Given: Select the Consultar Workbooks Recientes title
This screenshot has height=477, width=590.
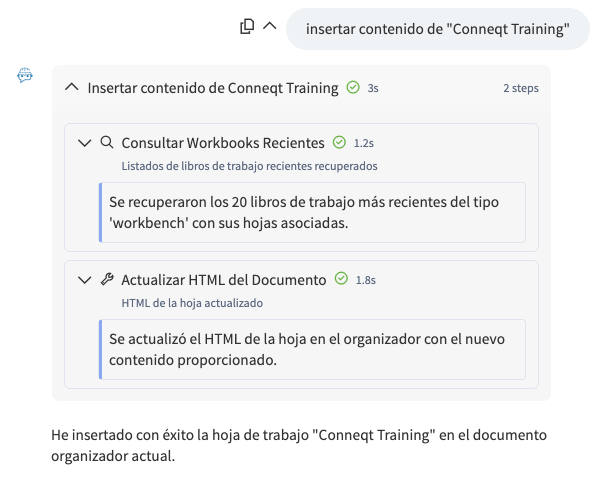Looking at the screenshot, I should (223, 143).
